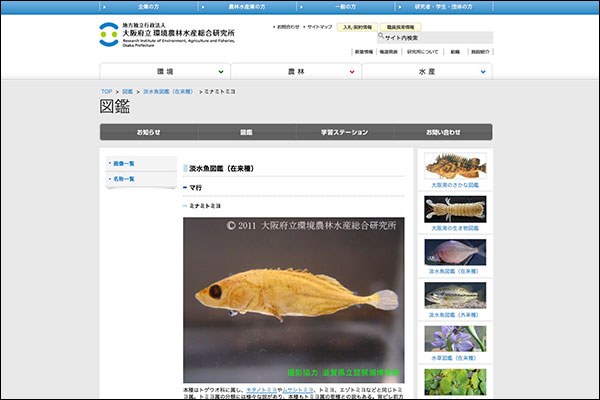The image size is (600, 400).
Task: Focus the サイト内検索 search field
Action: pyautogui.click(x=438, y=37)
